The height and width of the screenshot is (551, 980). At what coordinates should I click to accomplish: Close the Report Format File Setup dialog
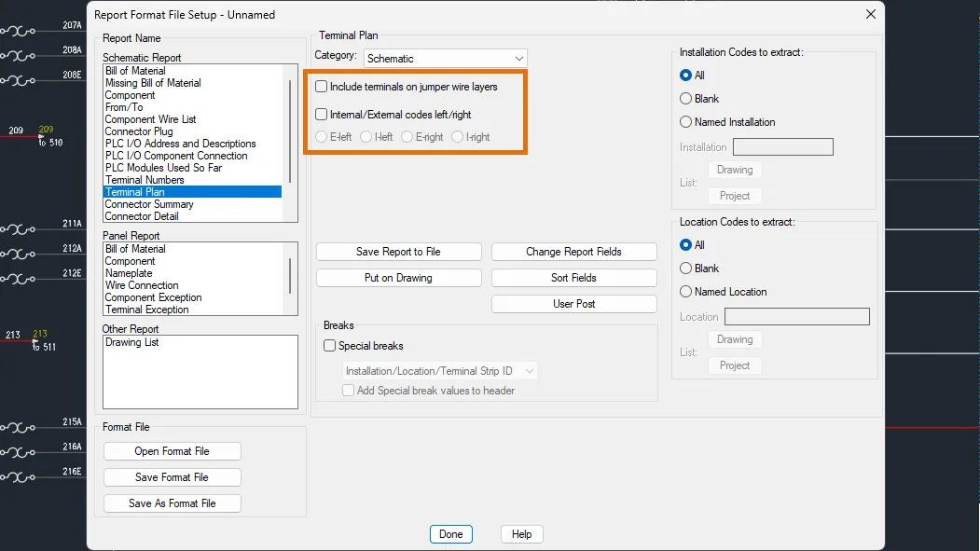(870, 14)
